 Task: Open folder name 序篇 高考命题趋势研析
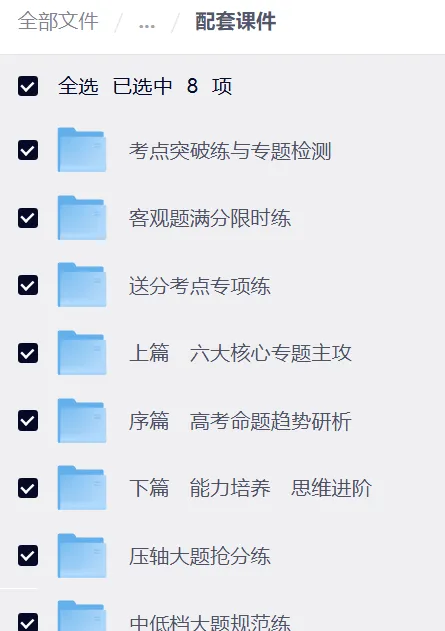click(x=240, y=421)
